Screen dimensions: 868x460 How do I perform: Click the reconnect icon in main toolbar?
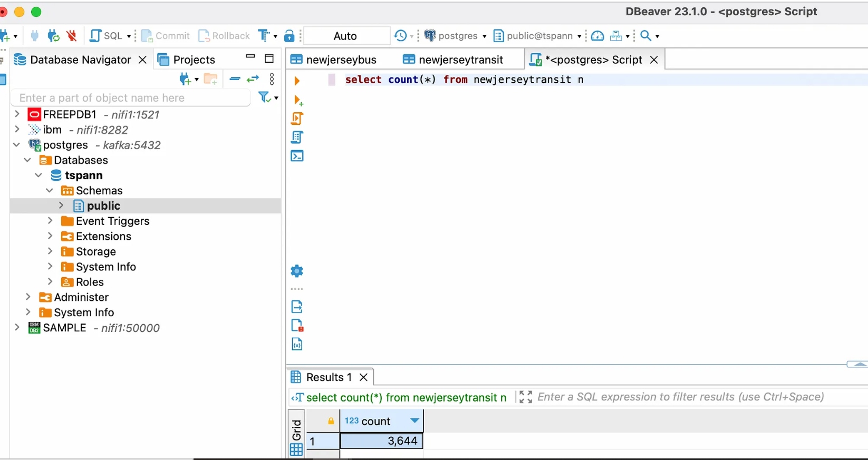coord(53,36)
